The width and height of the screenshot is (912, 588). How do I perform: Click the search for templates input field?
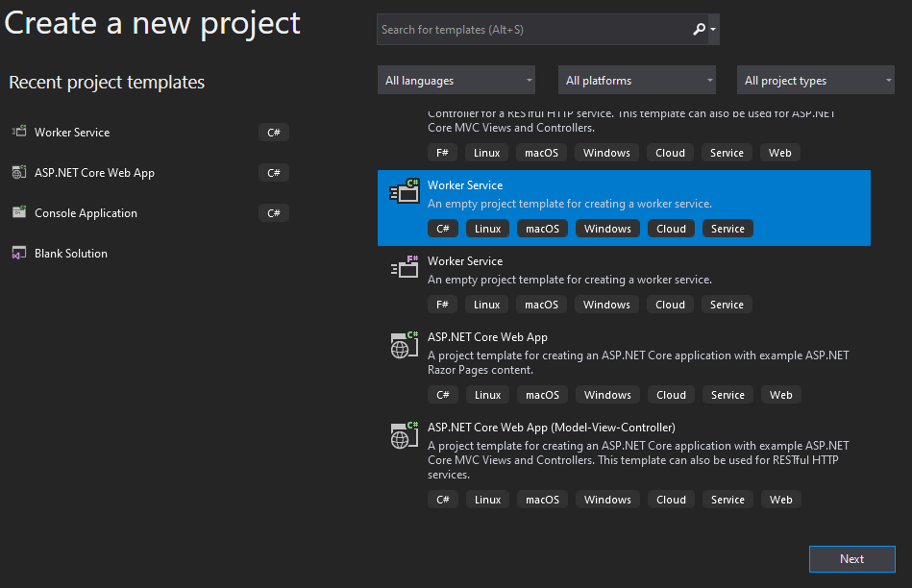[529, 30]
